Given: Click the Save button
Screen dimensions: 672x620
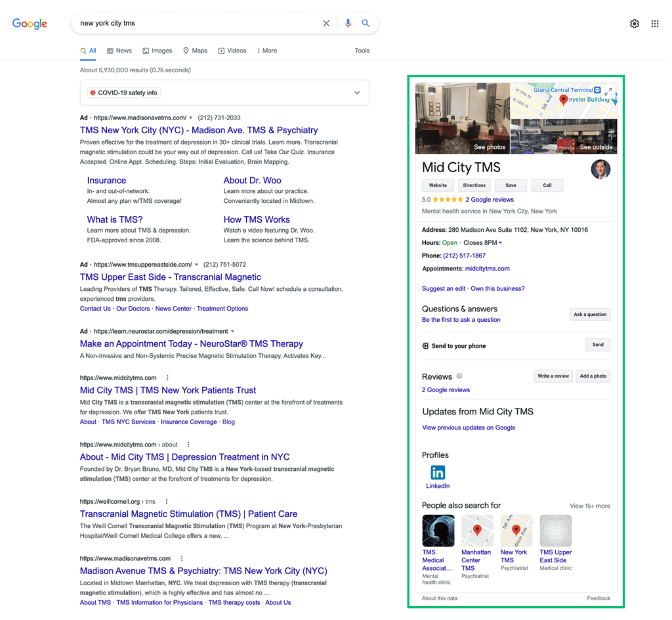Looking at the screenshot, I should [x=511, y=185].
